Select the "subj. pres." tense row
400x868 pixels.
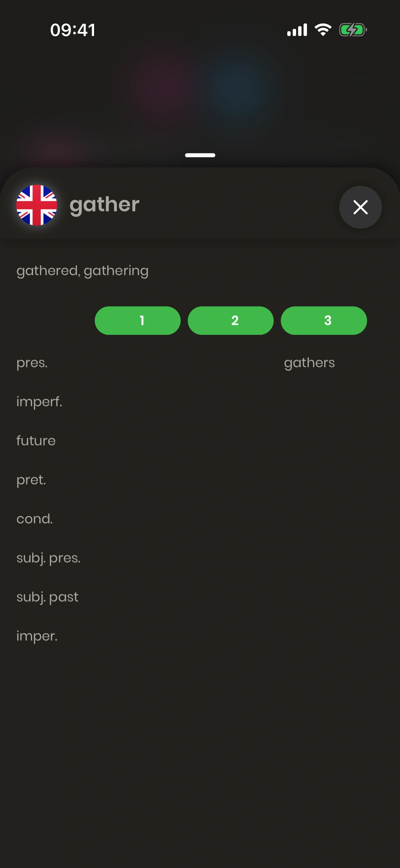point(49,558)
